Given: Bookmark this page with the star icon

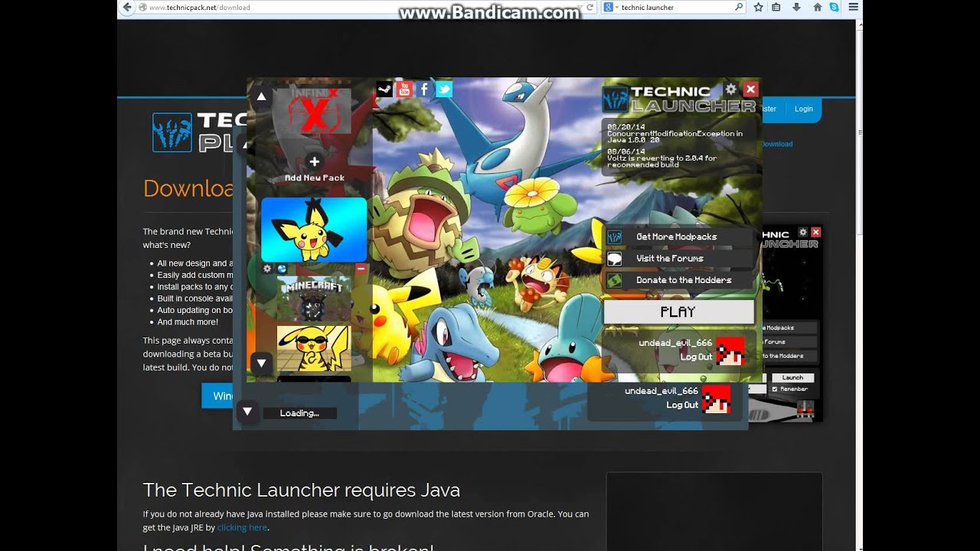Looking at the screenshot, I should click(x=758, y=7).
